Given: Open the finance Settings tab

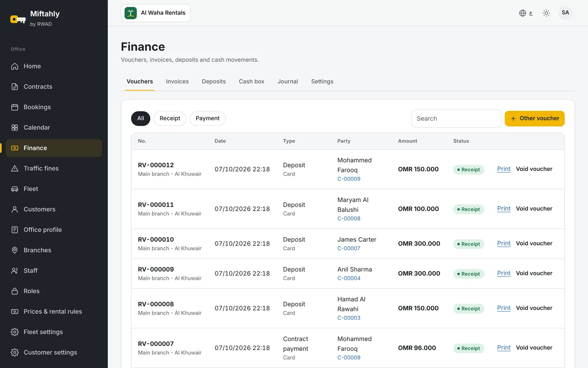Looking at the screenshot, I should pos(322,81).
